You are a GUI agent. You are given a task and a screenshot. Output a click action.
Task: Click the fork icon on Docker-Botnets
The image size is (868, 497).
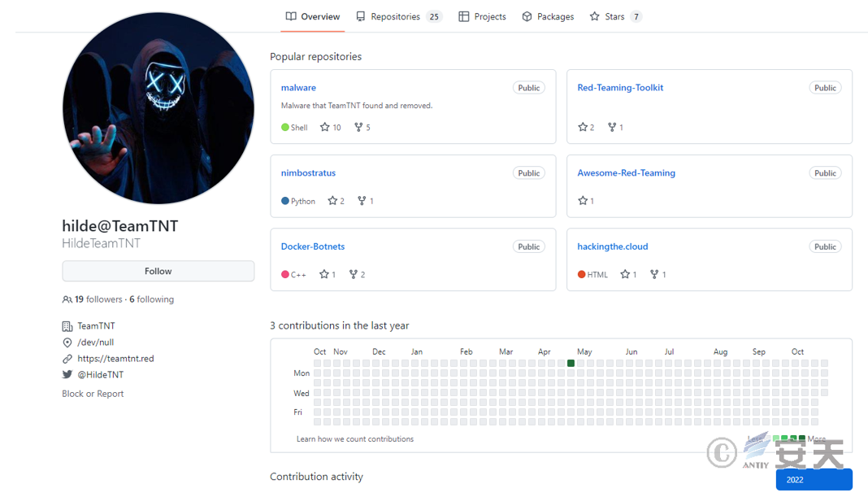(x=354, y=274)
